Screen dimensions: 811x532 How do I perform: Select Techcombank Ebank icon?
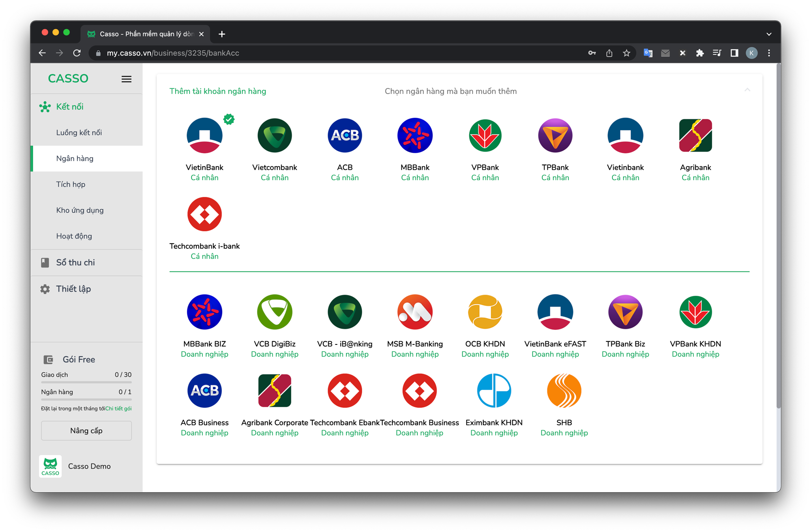[x=345, y=391]
